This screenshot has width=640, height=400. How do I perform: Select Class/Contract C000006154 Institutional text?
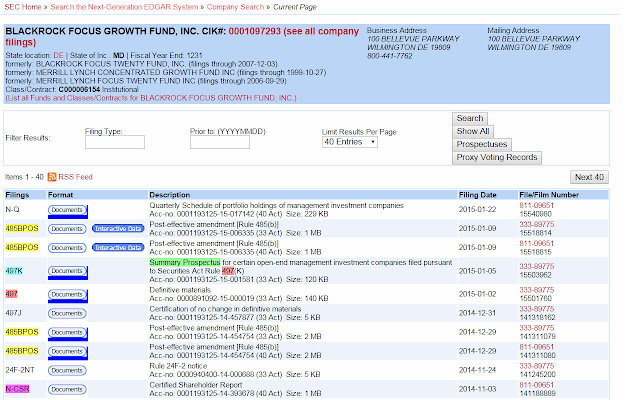[72, 89]
